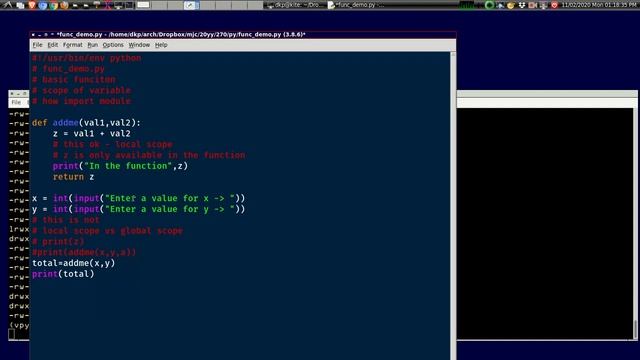Click the '# this ok - local scope' comment

112,144
